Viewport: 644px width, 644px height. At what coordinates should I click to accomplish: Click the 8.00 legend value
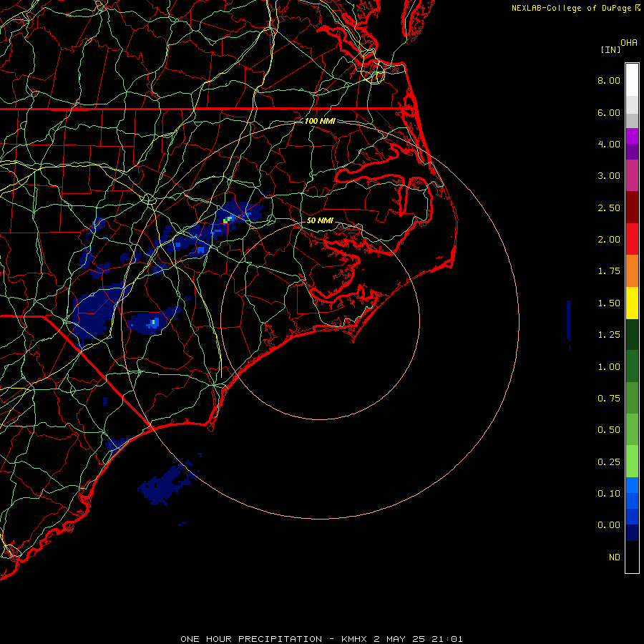tap(609, 80)
